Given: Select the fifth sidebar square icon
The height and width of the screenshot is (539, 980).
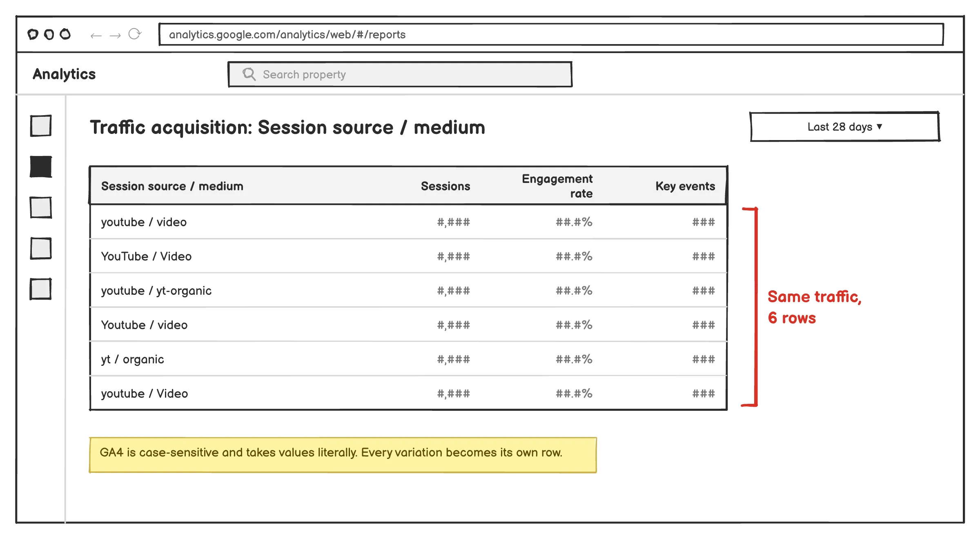Looking at the screenshot, I should click(x=41, y=289).
